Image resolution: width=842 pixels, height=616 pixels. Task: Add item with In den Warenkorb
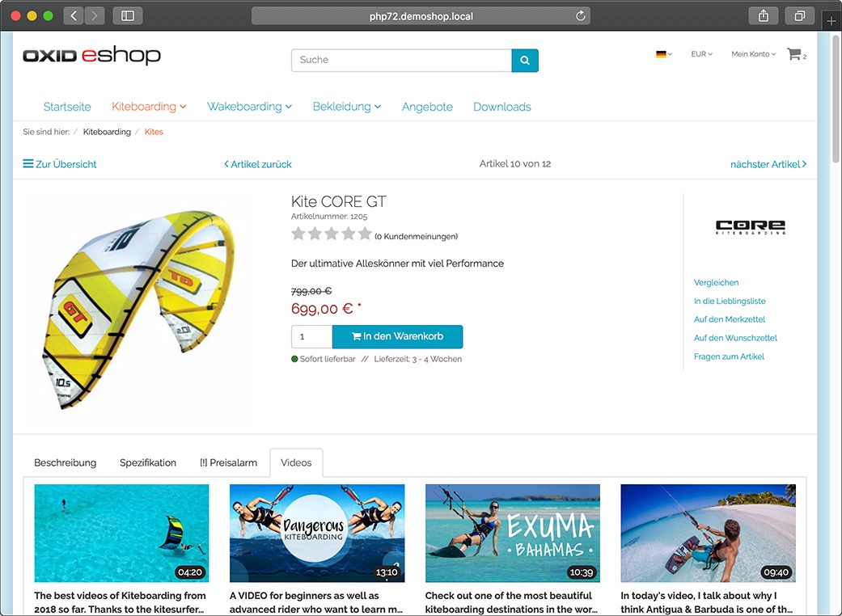click(x=397, y=336)
